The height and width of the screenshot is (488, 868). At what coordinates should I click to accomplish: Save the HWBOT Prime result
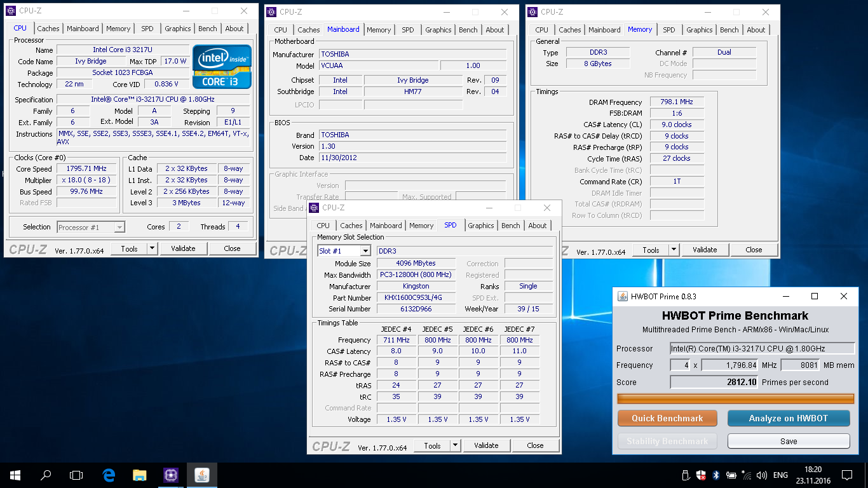coord(789,441)
